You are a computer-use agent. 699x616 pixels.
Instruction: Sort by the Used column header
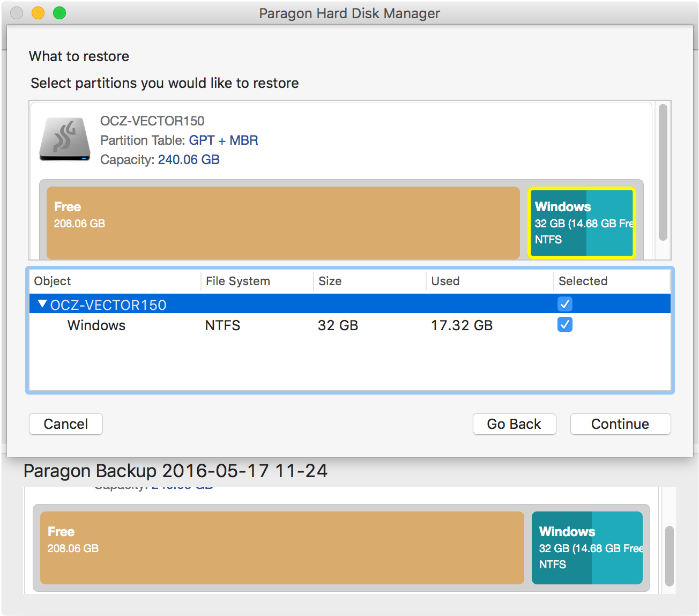pyautogui.click(x=489, y=281)
